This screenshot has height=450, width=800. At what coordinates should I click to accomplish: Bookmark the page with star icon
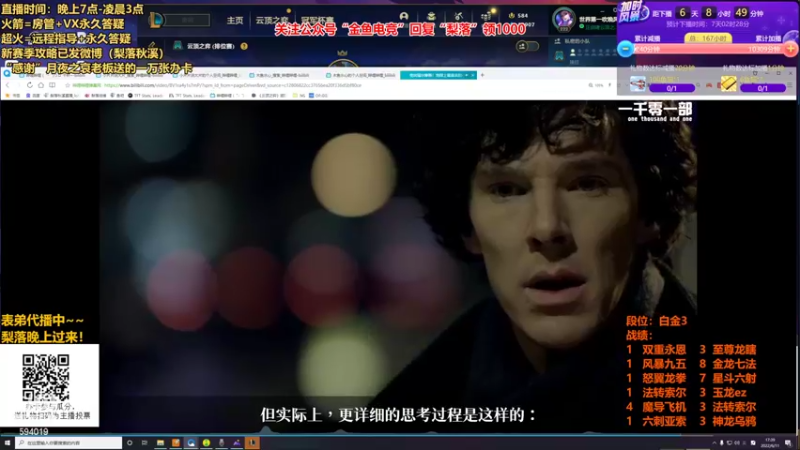tap(67, 85)
